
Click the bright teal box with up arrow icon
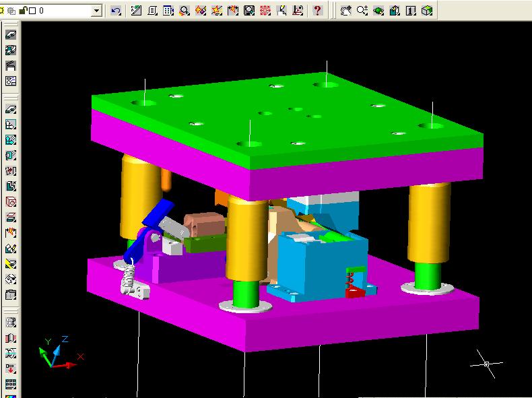tap(11, 140)
